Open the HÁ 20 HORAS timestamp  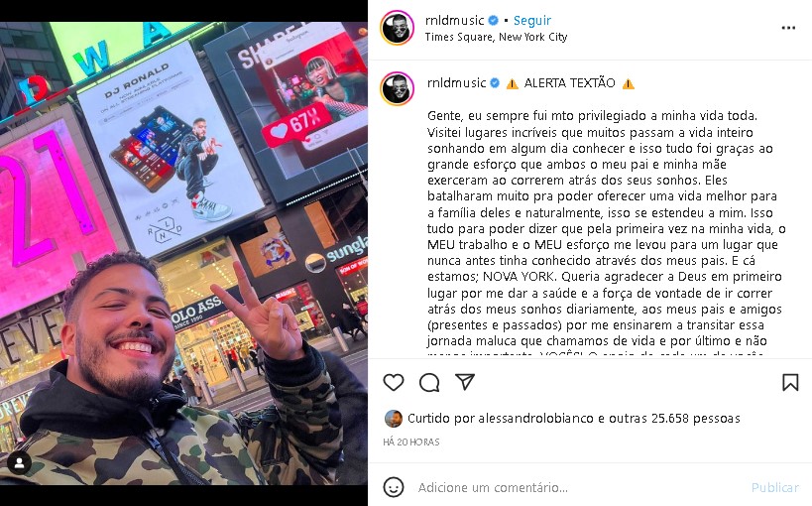[411, 442]
